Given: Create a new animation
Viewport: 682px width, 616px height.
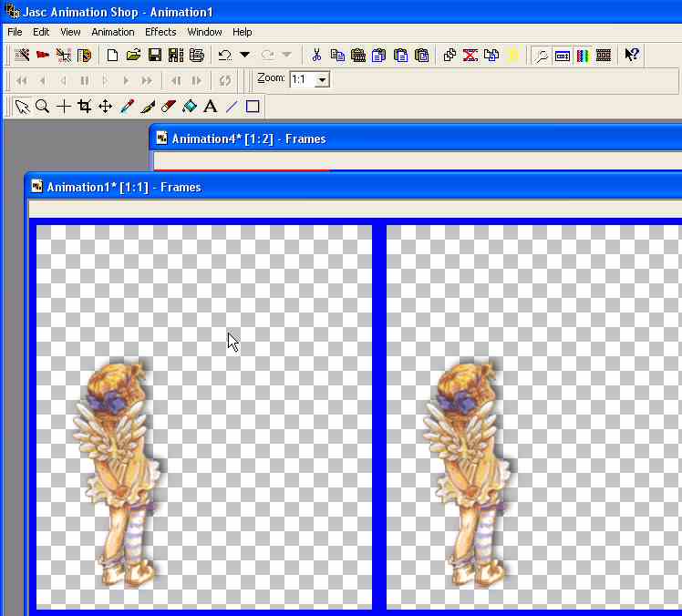Looking at the screenshot, I should coord(112,56).
